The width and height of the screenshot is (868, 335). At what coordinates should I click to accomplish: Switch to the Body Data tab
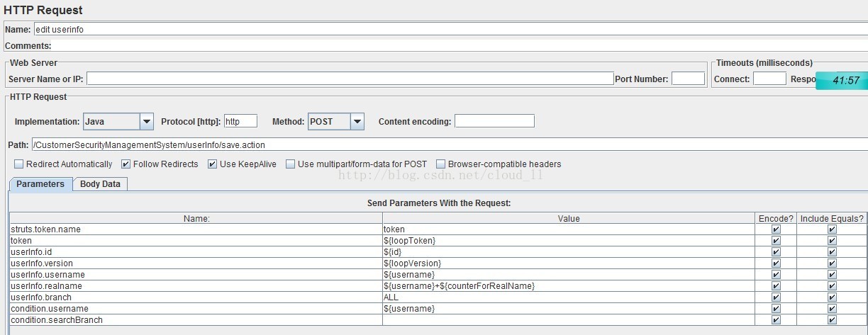[x=100, y=184]
